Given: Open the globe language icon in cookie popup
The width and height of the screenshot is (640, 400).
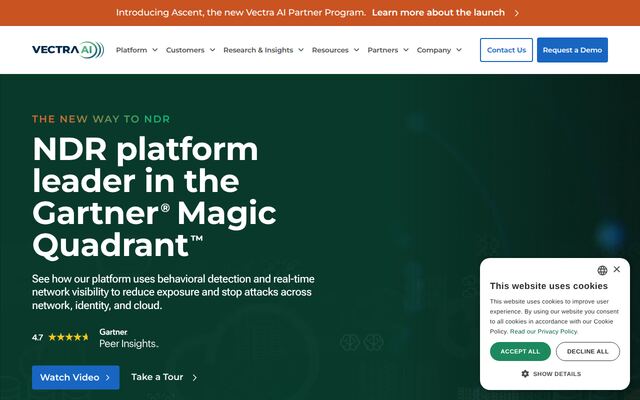Looking at the screenshot, I should pos(602,270).
